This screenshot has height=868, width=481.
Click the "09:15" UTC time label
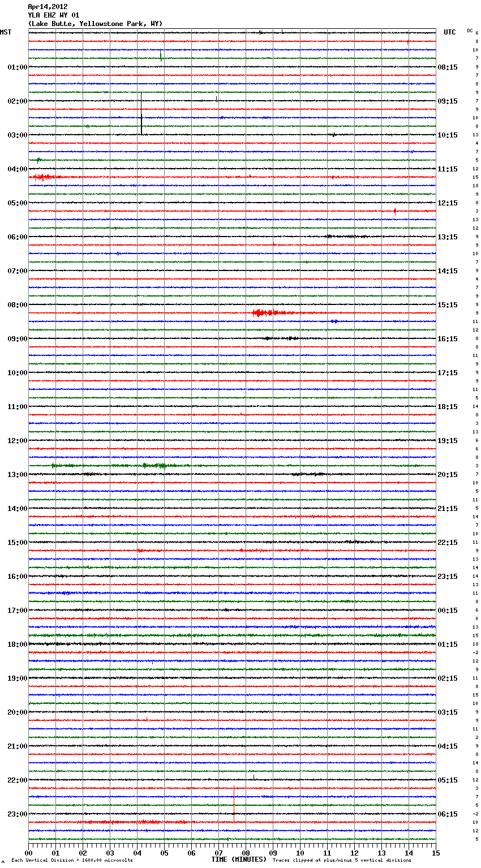click(x=448, y=101)
